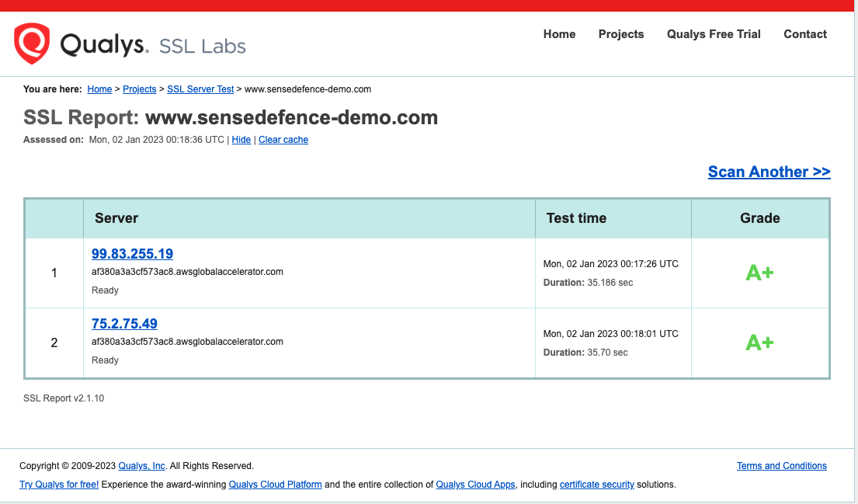
Task: Click row number 1 cell
Action: [54, 273]
